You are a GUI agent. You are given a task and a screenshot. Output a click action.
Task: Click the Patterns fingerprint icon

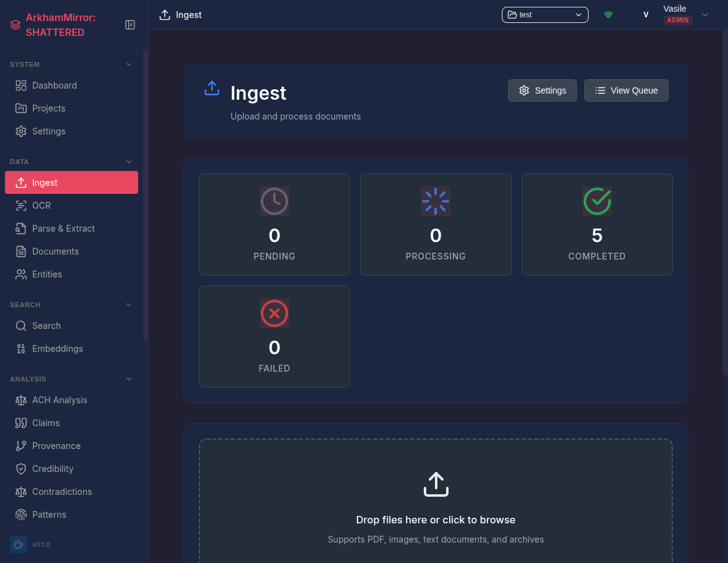21,515
